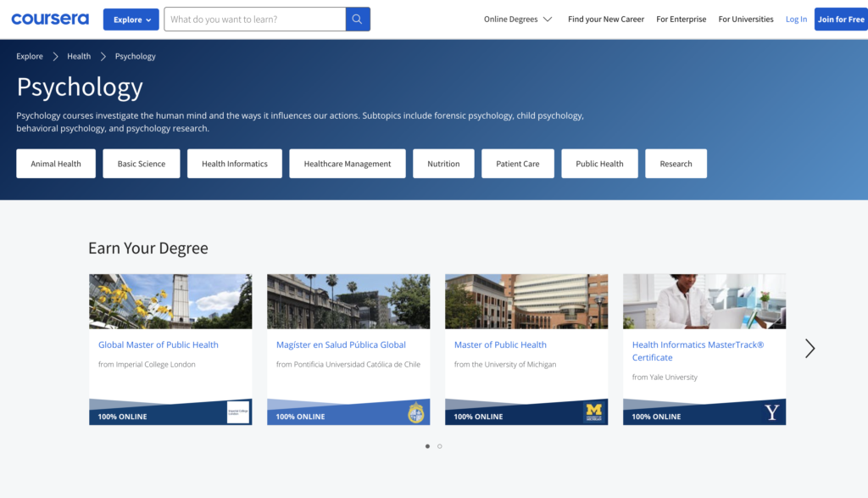Click the Log In link
This screenshot has width=868, height=498.
(x=796, y=19)
